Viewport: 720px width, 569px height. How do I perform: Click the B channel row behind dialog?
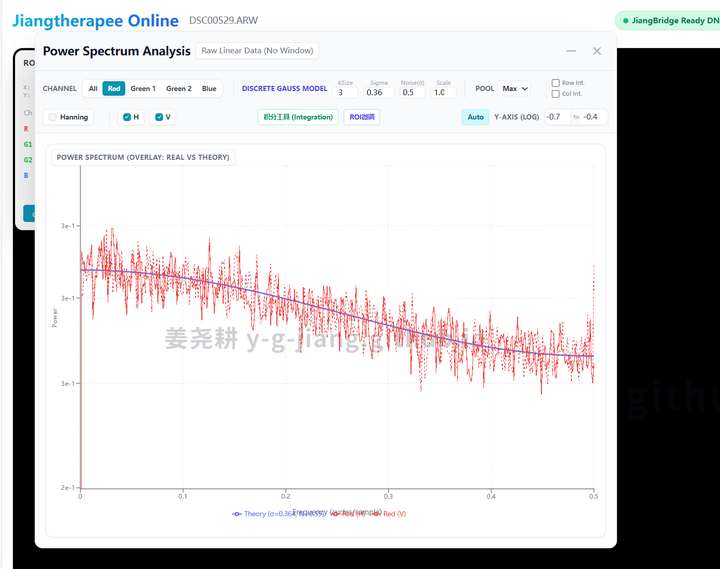(26, 175)
